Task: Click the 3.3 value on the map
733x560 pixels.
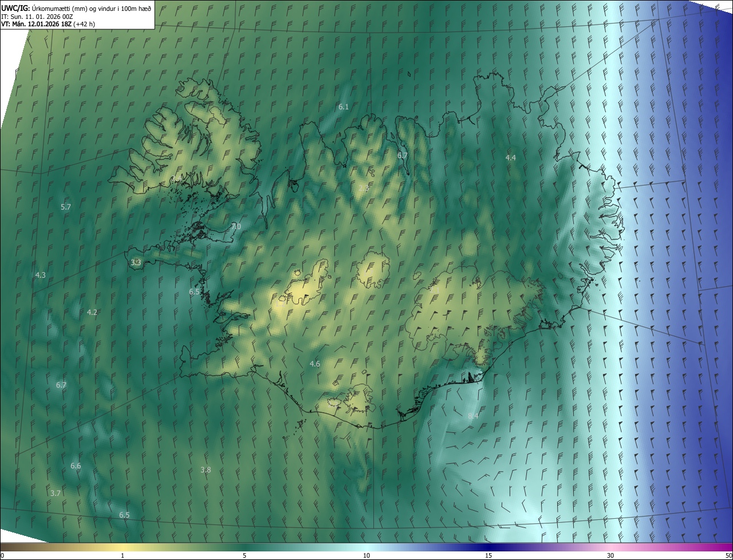Action: tap(136, 262)
